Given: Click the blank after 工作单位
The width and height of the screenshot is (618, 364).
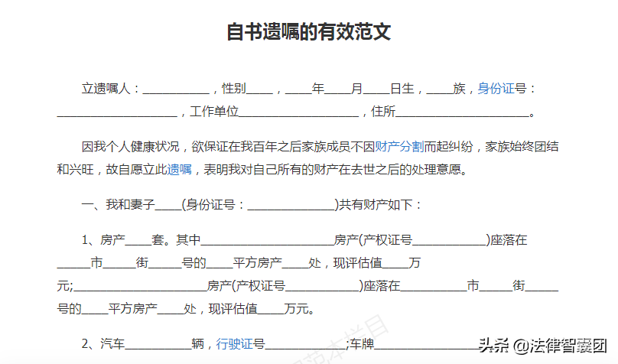Looking at the screenshot, I should 299,112.
